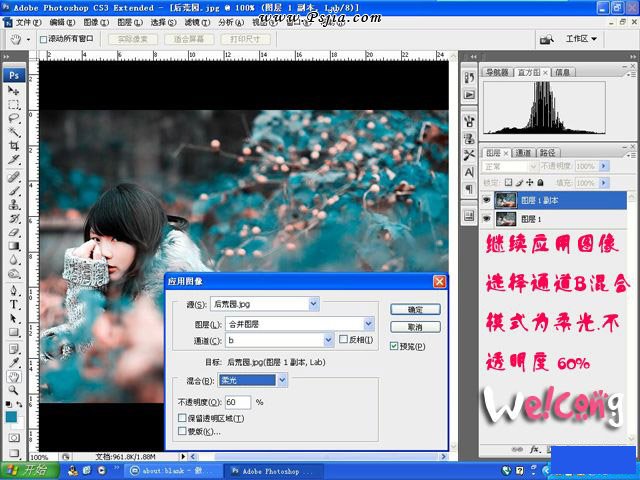
Task: Expand the 通道 channel dropdown in dialog
Action: 328,340
